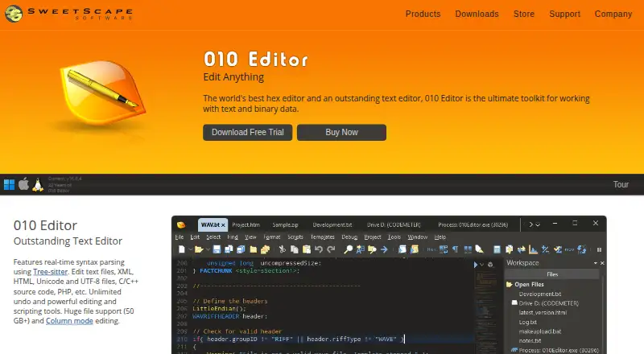Click the New file icon in editor toolbar
The image size is (644, 354).
pos(182,249)
